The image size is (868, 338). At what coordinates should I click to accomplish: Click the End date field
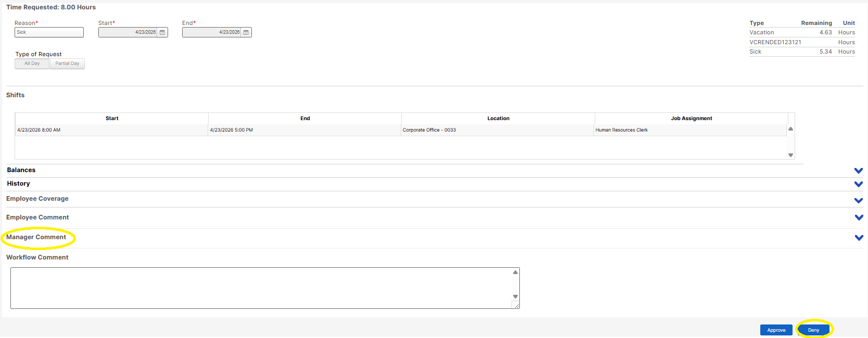(x=212, y=32)
